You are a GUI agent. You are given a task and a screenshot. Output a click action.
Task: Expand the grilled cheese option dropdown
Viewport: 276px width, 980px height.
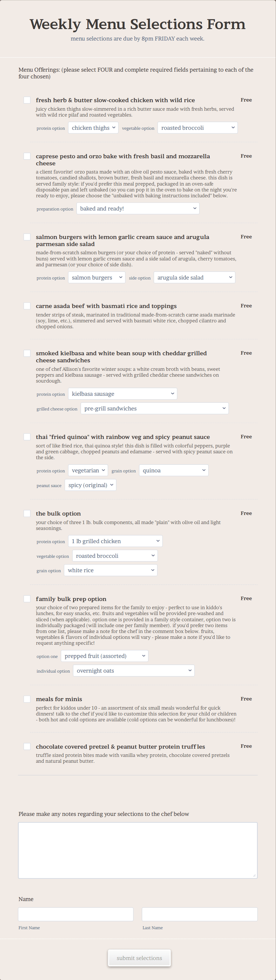pos(154,408)
